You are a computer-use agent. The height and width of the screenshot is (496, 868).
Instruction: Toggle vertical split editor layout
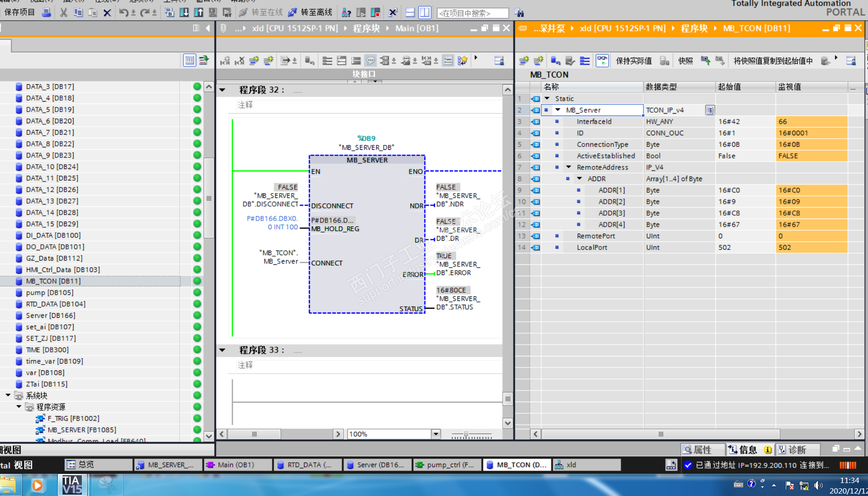point(424,13)
